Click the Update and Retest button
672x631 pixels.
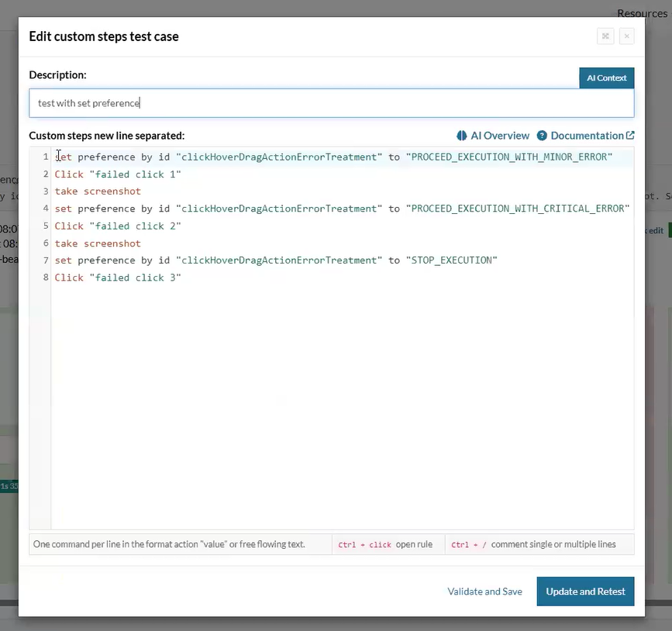(585, 591)
